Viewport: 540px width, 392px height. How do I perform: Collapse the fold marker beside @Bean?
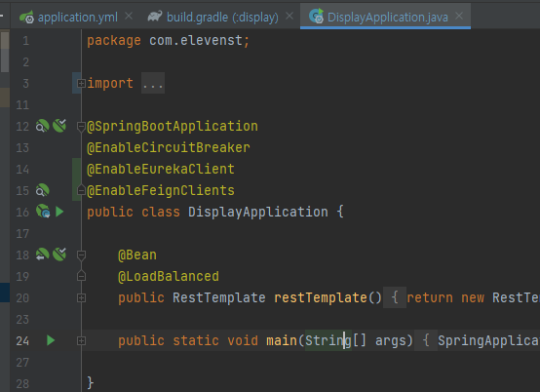click(x=81, y=255)
